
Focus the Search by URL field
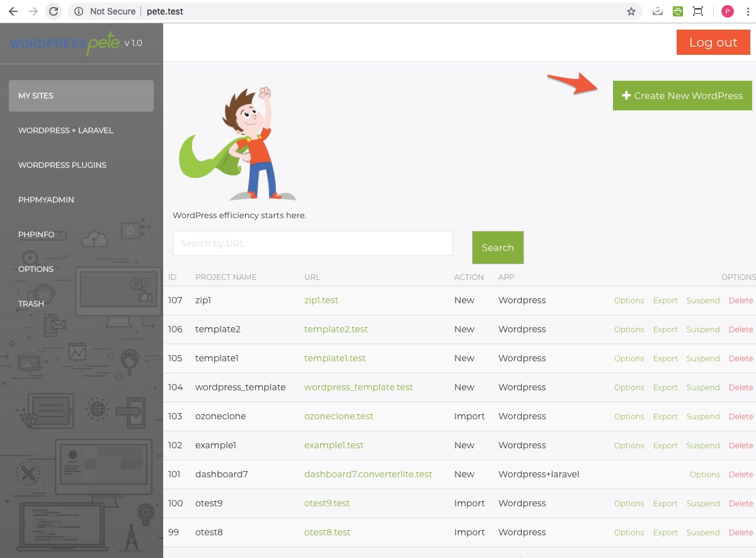click(312, 243)
